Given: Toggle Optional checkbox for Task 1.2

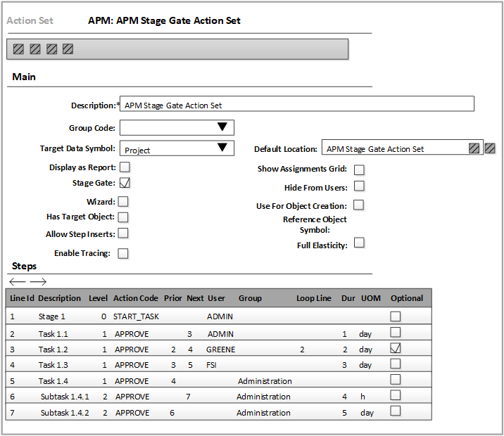Looking at the screenshot, I should (x=396, y=348).
